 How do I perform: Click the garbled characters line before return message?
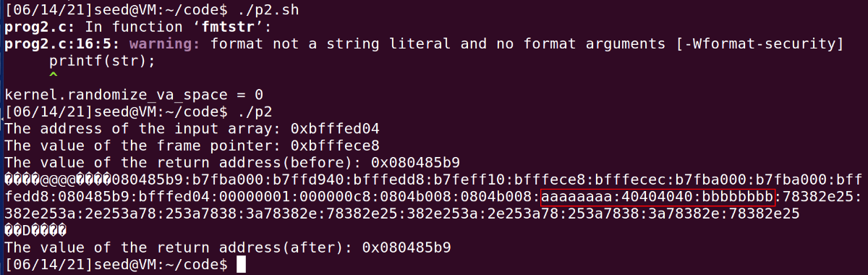[35, 230]
